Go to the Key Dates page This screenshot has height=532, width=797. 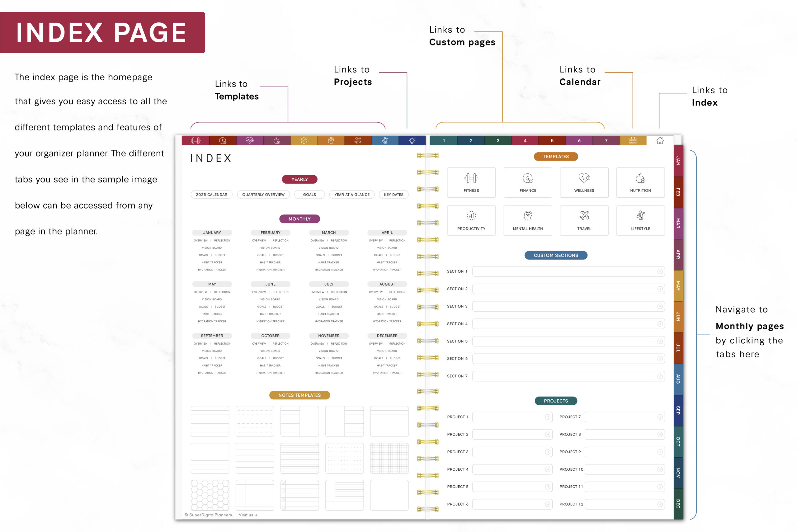pyautogui.click(x=393, y=195)
